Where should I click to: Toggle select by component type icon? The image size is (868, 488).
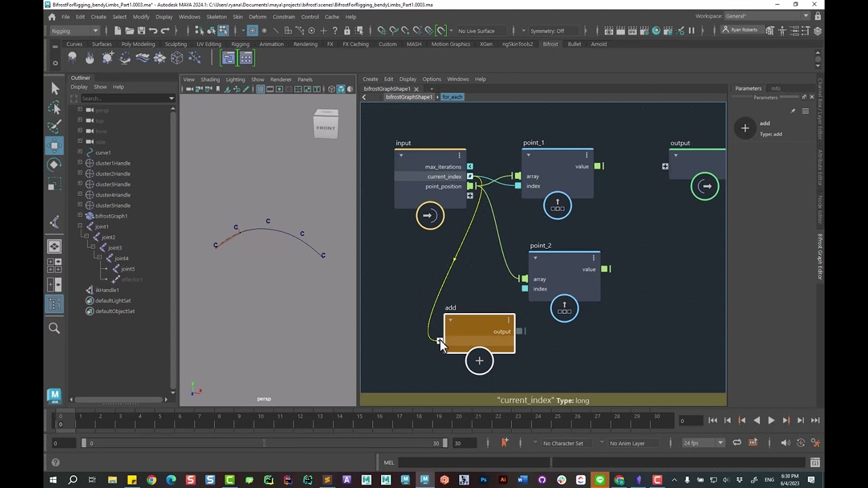[223, 30]
